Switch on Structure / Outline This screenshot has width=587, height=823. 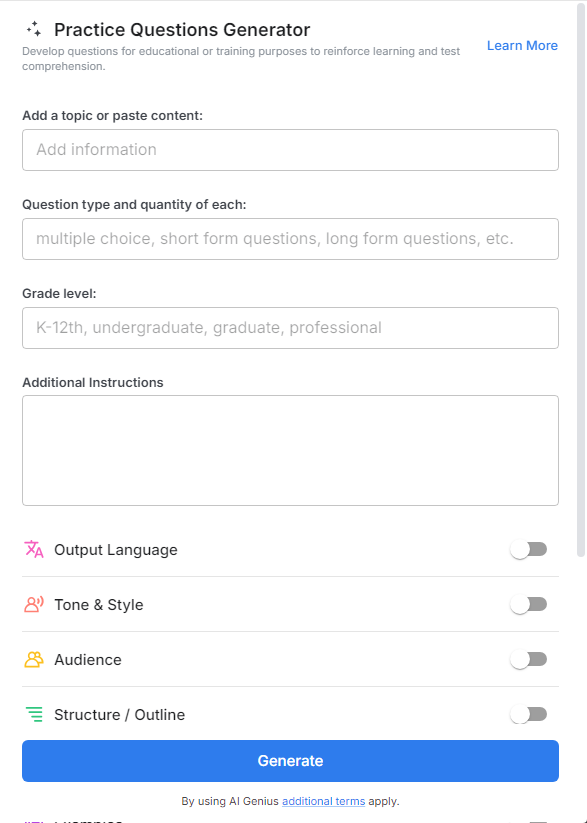click(x=529, y=714)
